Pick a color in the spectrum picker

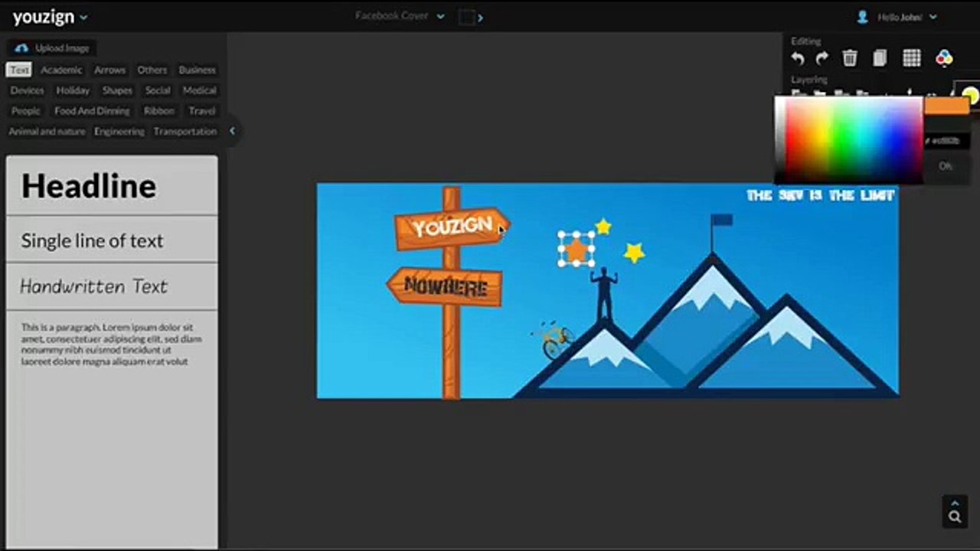(848, 140)
